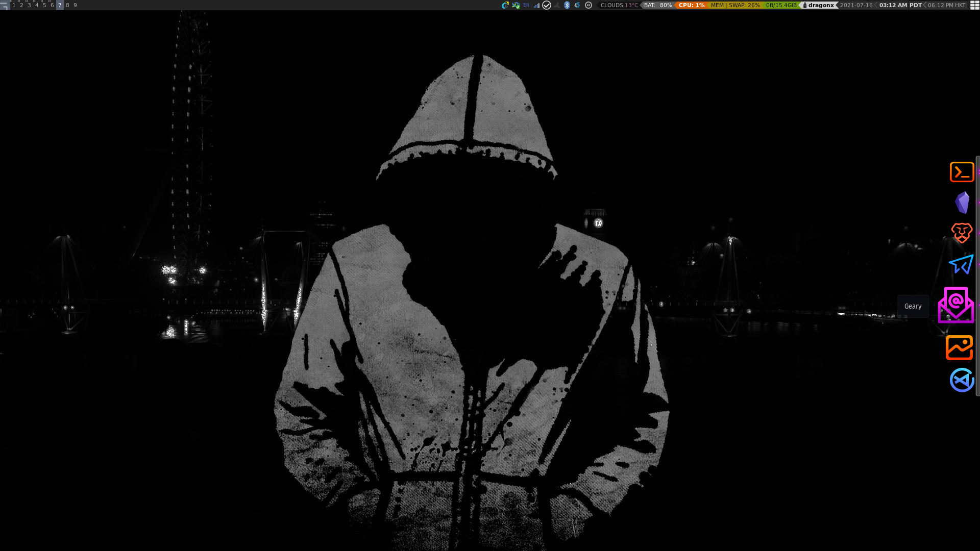The image size is (980, 551).
Task: Click the EN keyboard layout indicator
Action: pos(526,5)
